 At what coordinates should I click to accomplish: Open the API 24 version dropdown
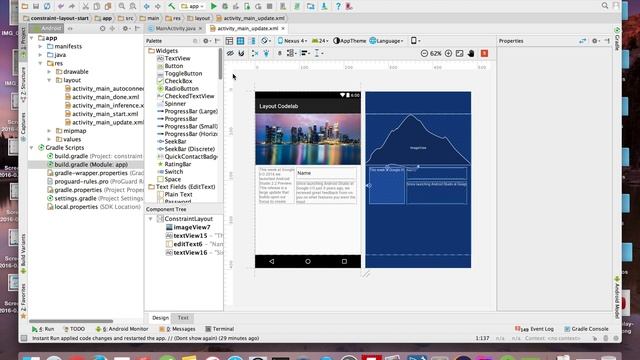(x=320, y=41)
